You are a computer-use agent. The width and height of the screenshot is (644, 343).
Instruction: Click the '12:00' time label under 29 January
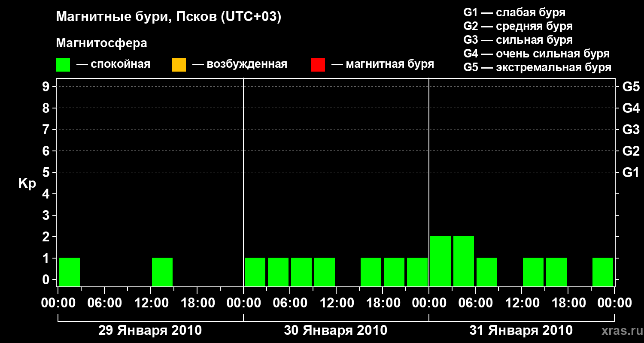(151, 303)
